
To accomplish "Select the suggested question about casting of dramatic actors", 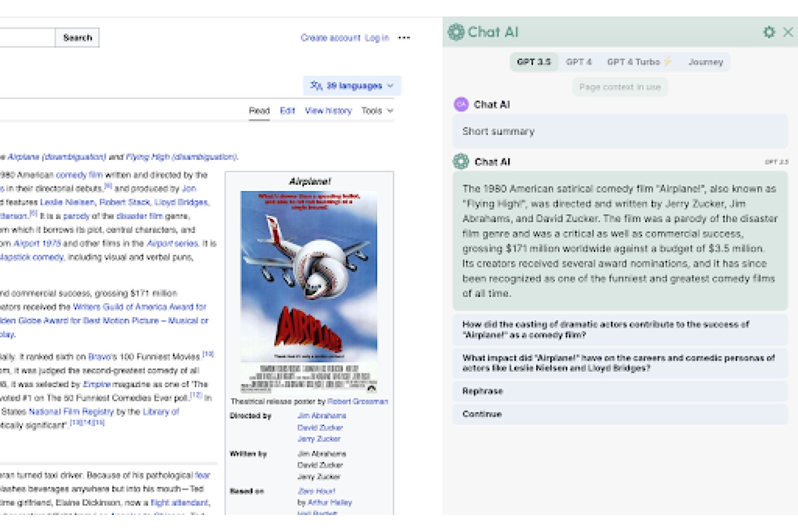I will click(x=620, y=329).
